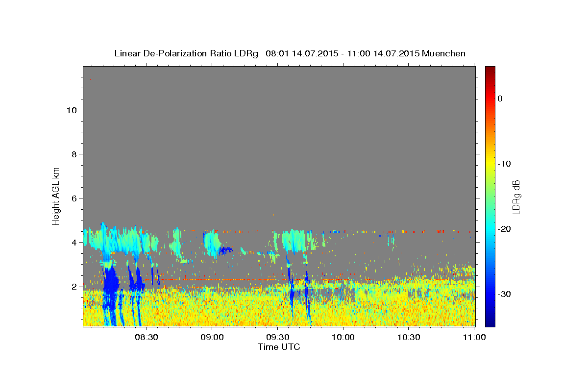Click the yellow band of the colorbar
Image resolution: width=588 pixels, height=392 pixels.
490,162
